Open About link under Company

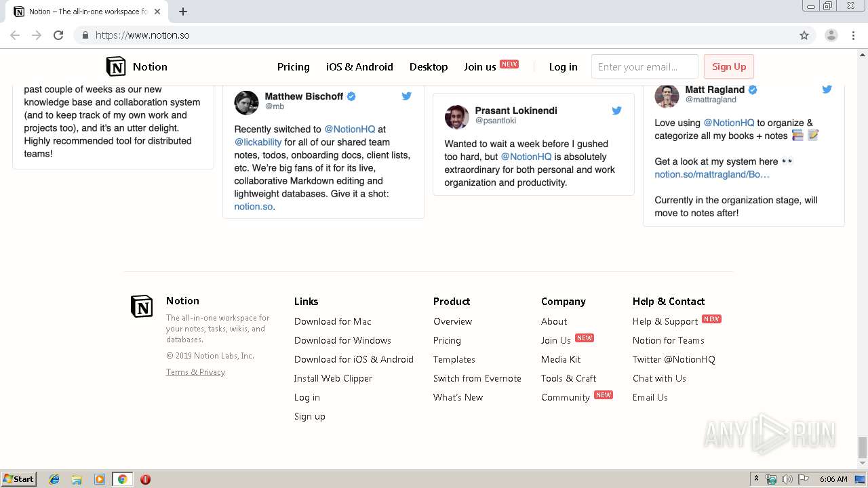coord(554,321)
